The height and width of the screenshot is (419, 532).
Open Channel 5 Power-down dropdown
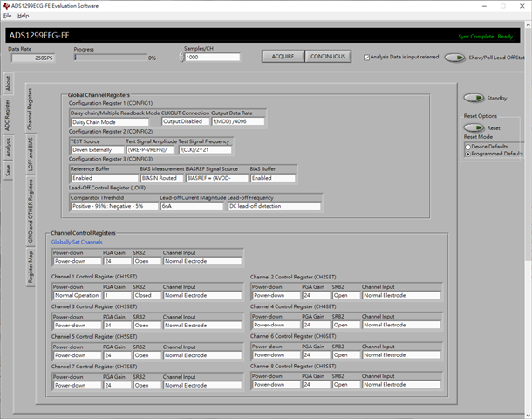pyautogui.click(x=78, y=355)
